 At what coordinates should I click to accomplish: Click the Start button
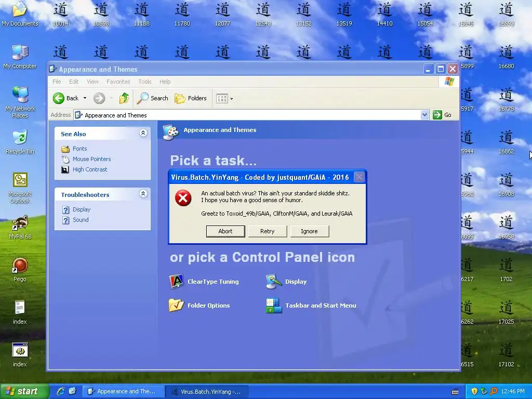tap(24, 391)
